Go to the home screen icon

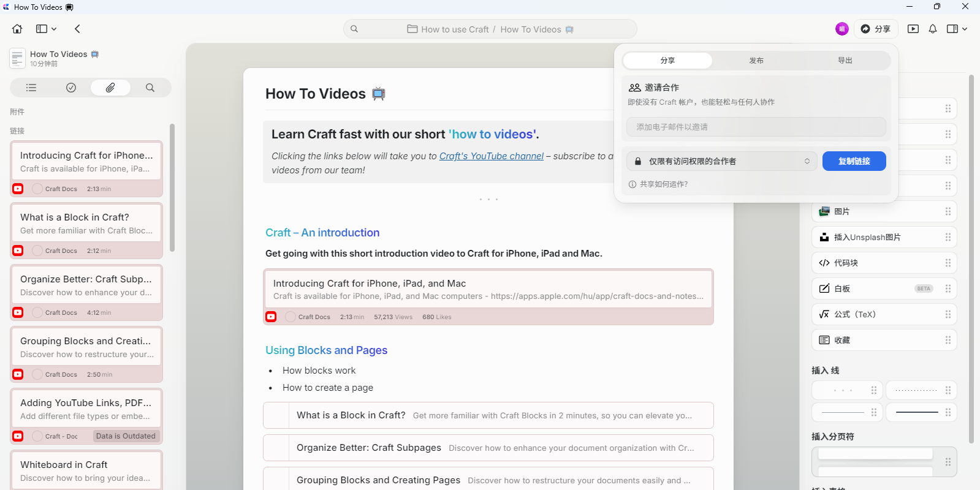pos(17,29)
